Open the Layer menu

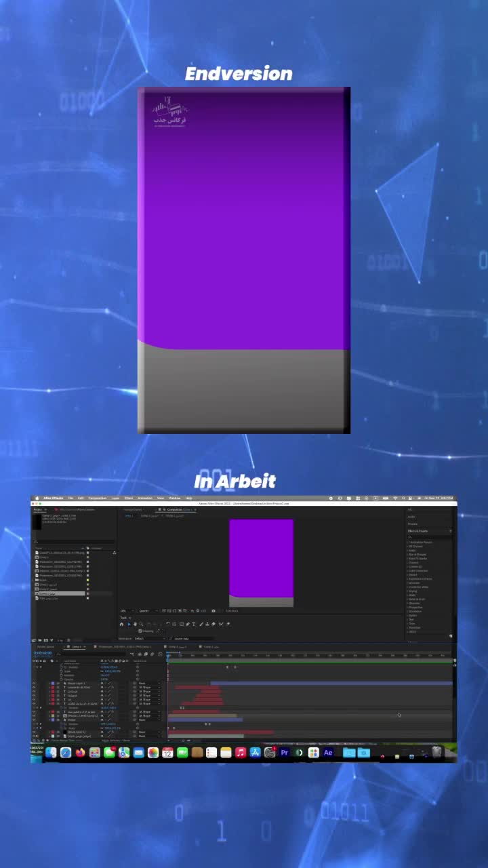(x=115, y=498)
